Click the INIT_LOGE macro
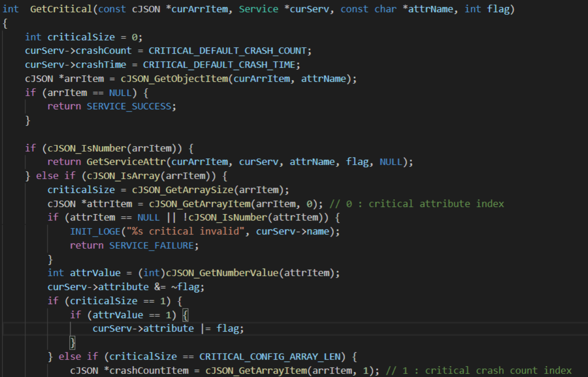The width and height of the screenshot is (588, 377). click(x=95, y=231)
